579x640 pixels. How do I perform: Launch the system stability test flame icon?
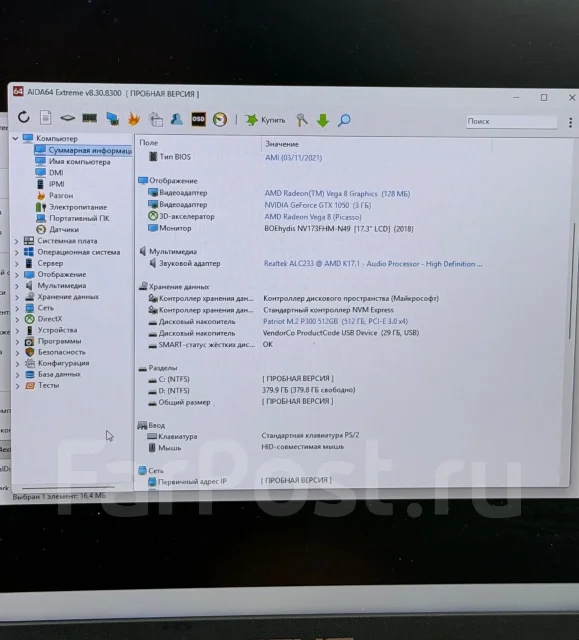tap(133, 119)
